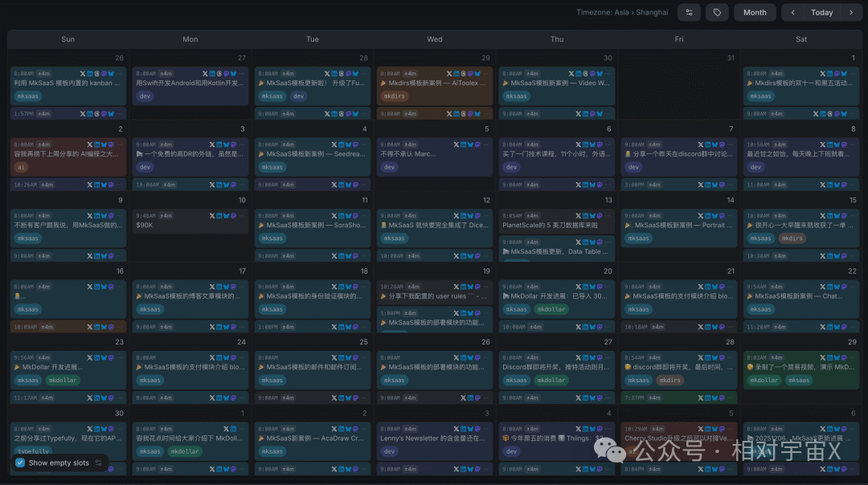Click 9:48AM time on the $90K post
Screen dimensions: 868x485
(145, 216)
